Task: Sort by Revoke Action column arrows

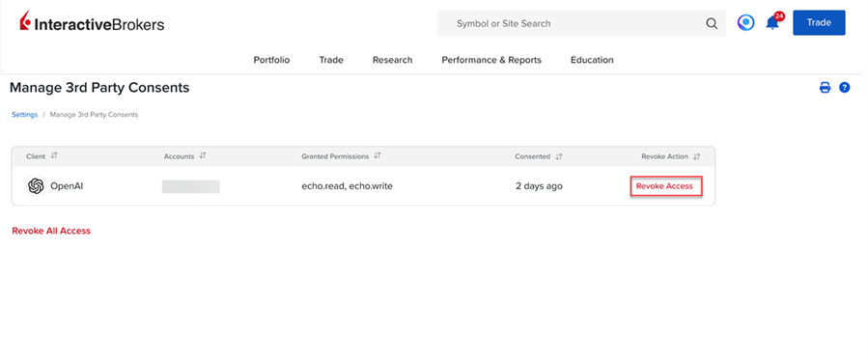Action: tap(697, 156)
